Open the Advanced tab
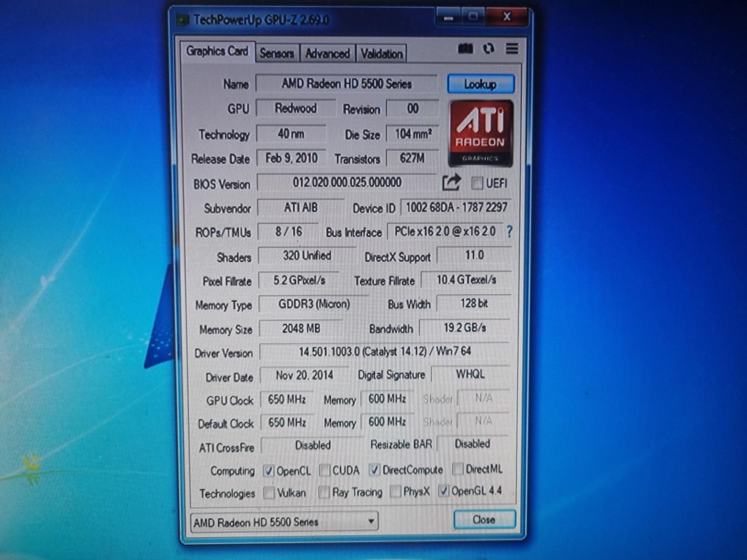The height and width of the screenshot is (560, 747). [328, 54]
